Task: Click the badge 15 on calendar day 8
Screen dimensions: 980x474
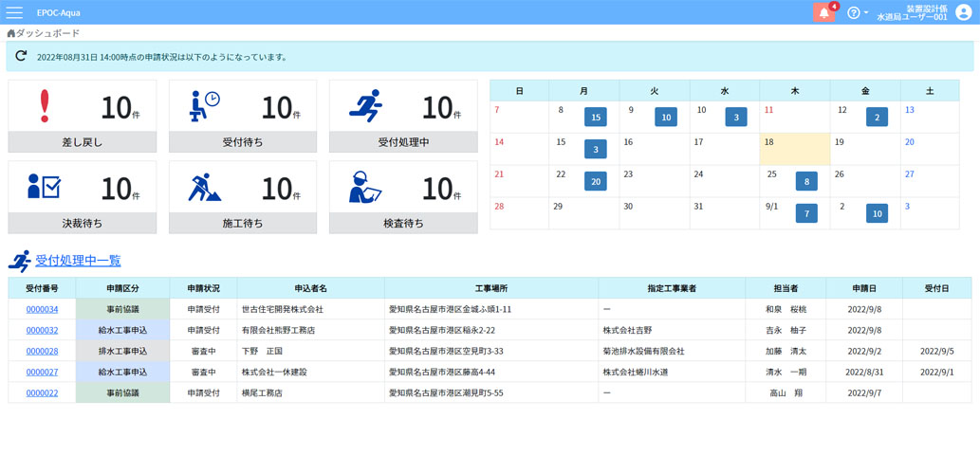Action: pyautogui.click(x=596, y=118)
